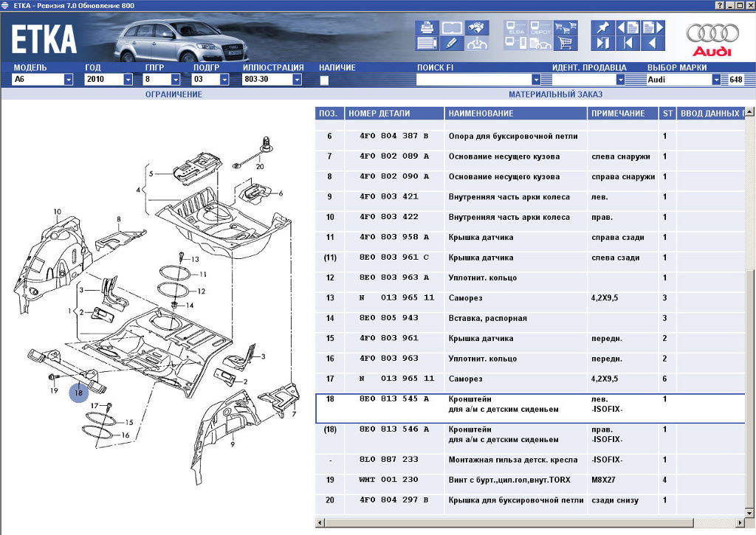The image size is (756, 535).
Task: Click the pencil edit icon
Action: pos(452,44)
